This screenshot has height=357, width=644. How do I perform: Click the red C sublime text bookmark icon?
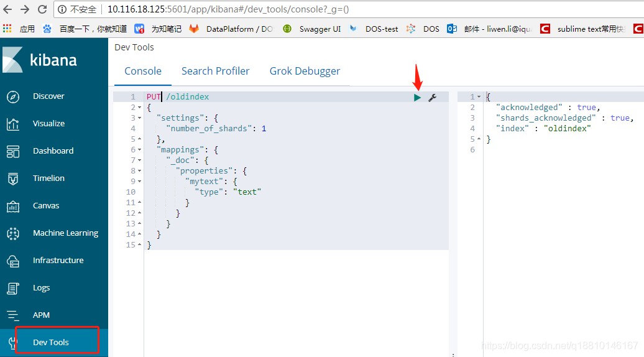545,29
